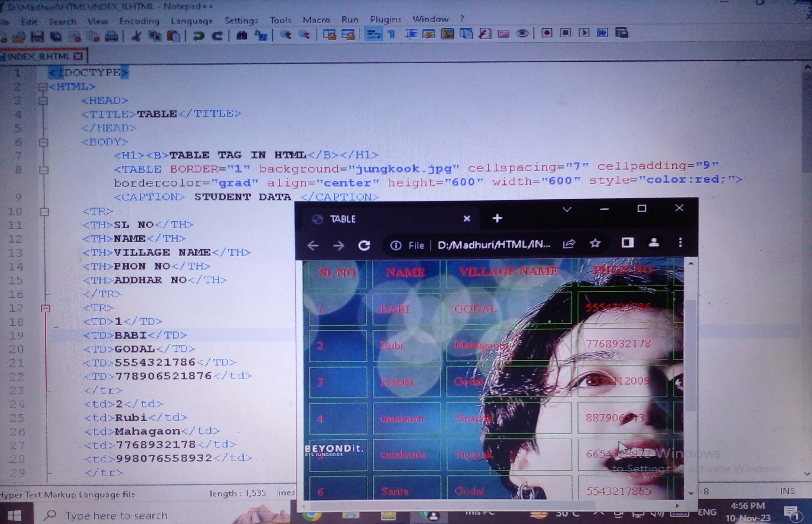Open the Plugins menu
The width and height of the screenshot is (812, 524).
pyautogui.click(x=385, y=19)
